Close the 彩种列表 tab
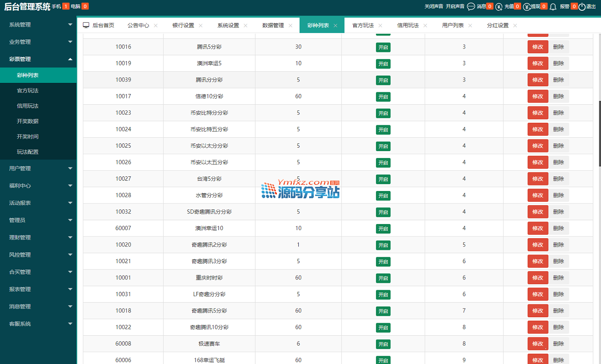 [x=336, y=25]
